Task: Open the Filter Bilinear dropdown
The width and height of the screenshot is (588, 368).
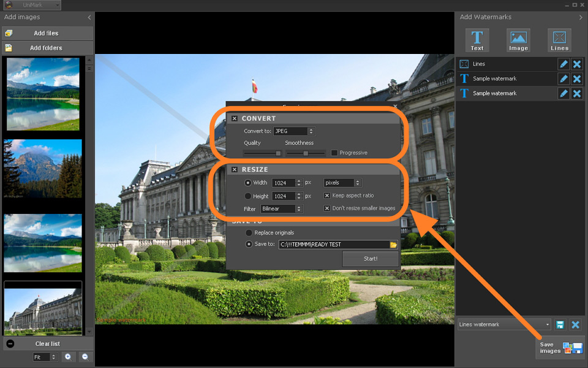Action: click(x=282, y=209)
